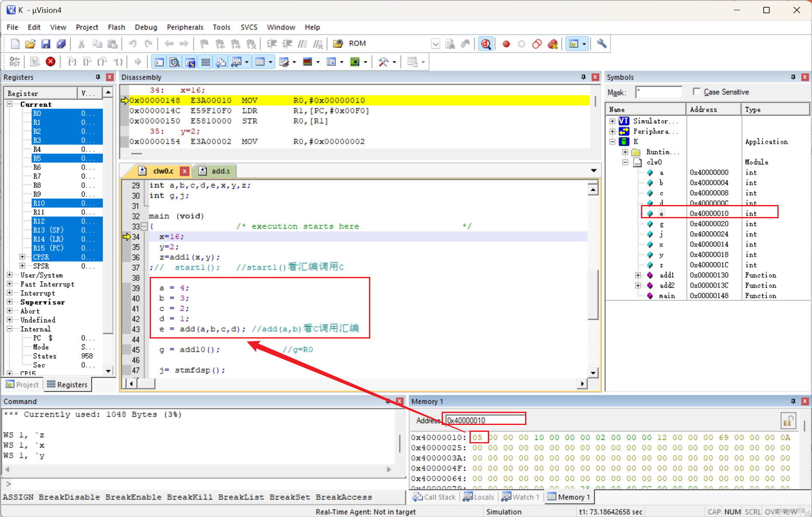
Task: Collapse the Current register group
Action: pyautogui.click(x=10, y=104)
